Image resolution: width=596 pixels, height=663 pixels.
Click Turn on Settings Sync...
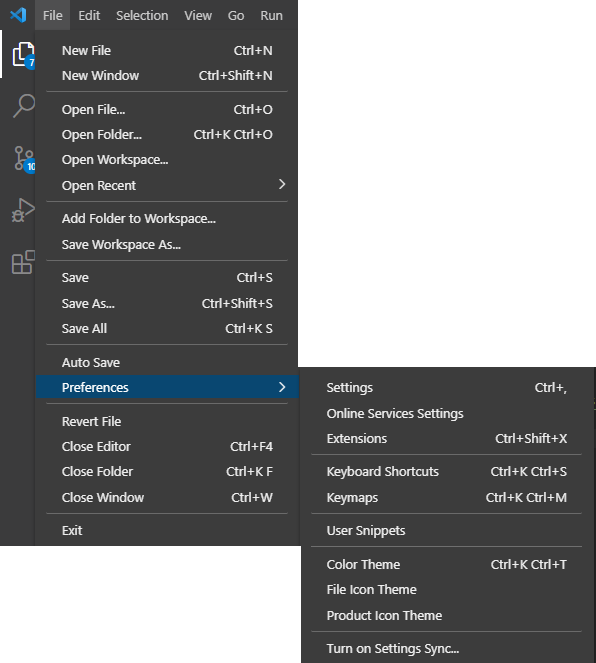pyautogui.click(x=447, y=649)
